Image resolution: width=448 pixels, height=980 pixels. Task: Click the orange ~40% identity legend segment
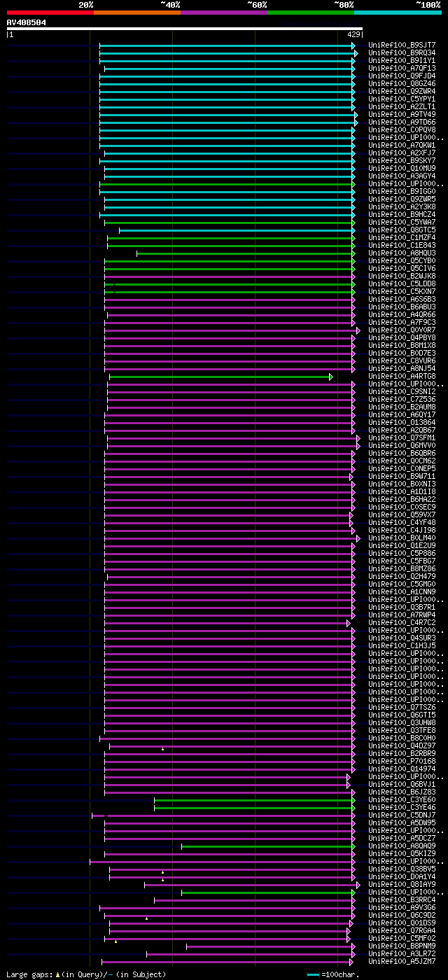[137, 13]
